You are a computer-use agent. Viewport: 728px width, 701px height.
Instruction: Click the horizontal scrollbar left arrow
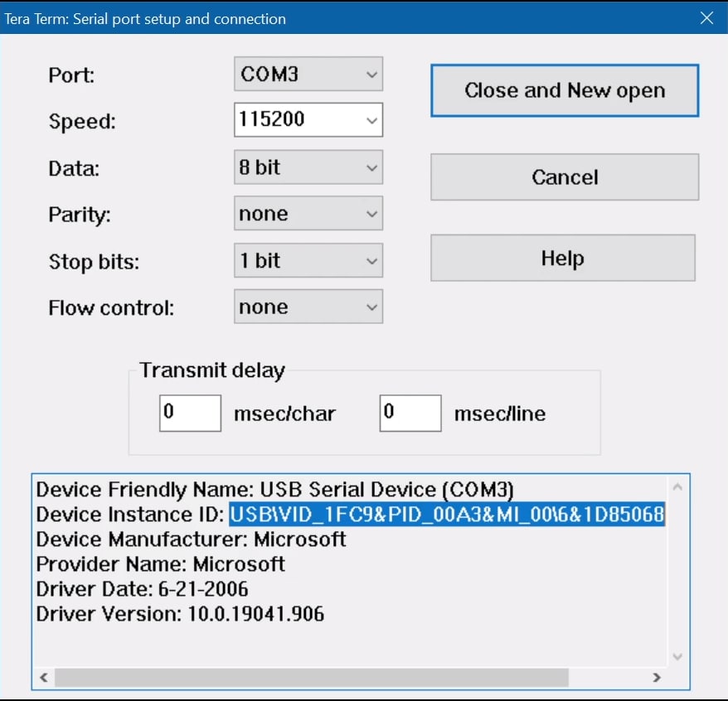[43, 677]
